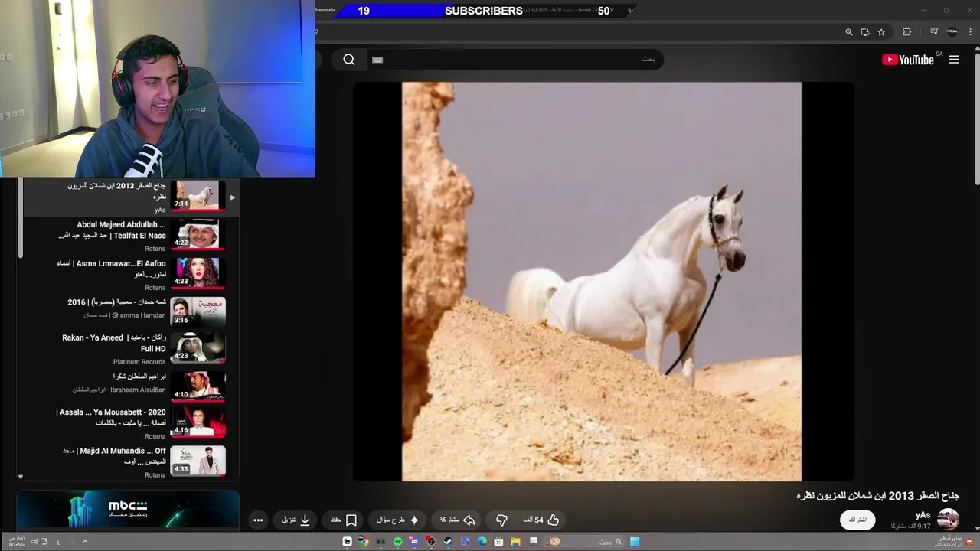
Task: Click the طرح سؤال ask button
Action: [x=398, y=520]
